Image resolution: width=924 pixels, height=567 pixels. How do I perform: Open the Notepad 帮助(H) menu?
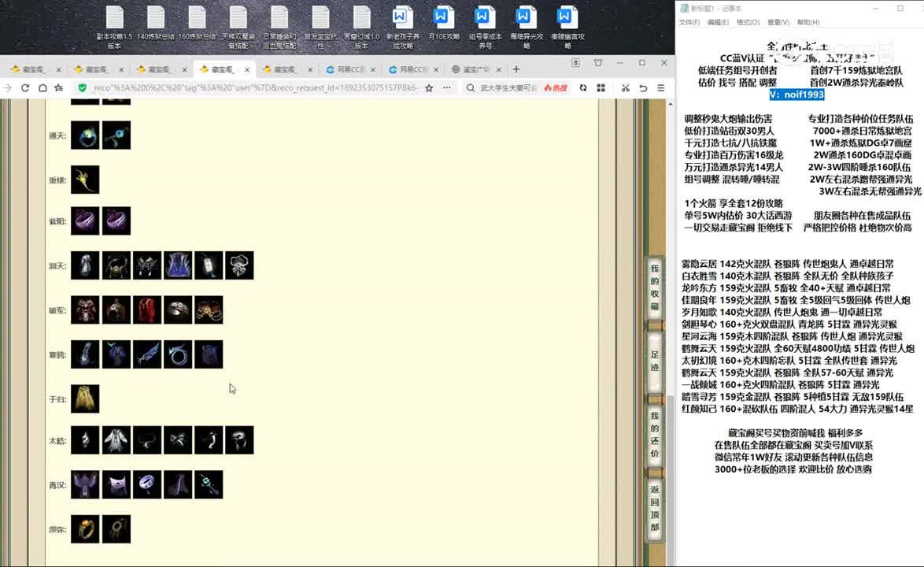[x=808, y=22]
